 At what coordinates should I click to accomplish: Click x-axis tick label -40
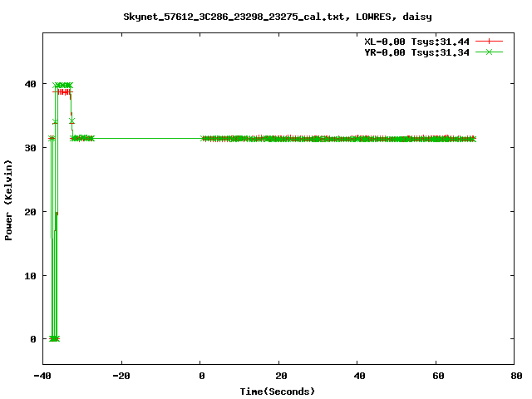click(x=42, y=376)
